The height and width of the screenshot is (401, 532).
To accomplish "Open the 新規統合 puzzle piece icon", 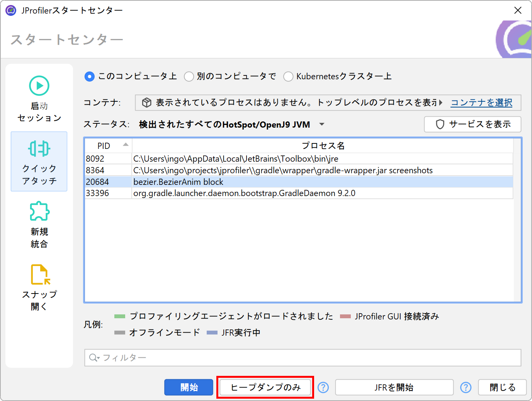I will click(39, 211).
